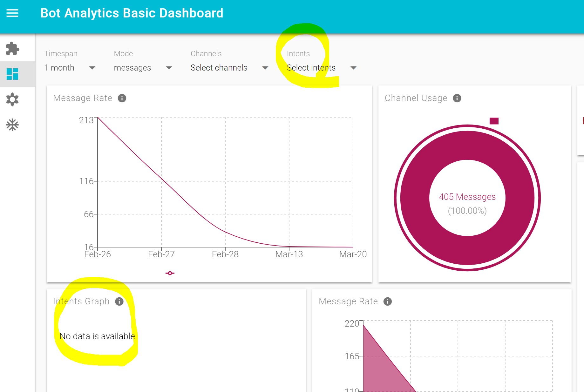
Task: Click the Channel Usage legend color square
Action: pos(494,121)
